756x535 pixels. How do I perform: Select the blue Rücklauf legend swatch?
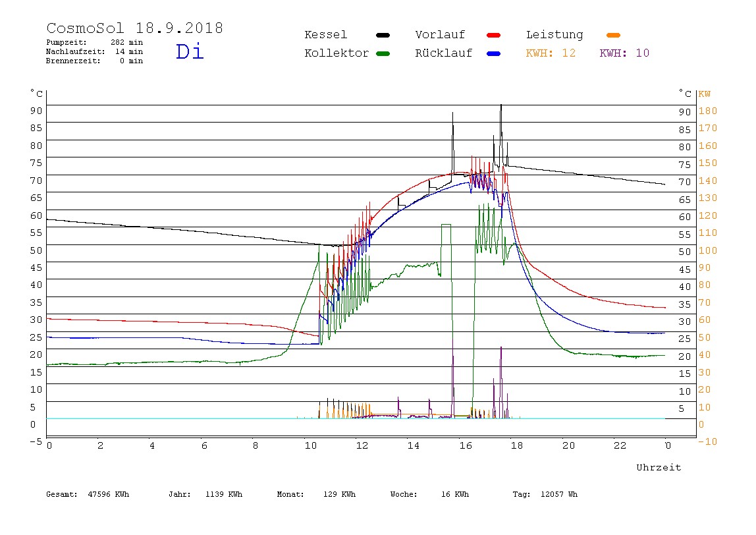(494, 53)
